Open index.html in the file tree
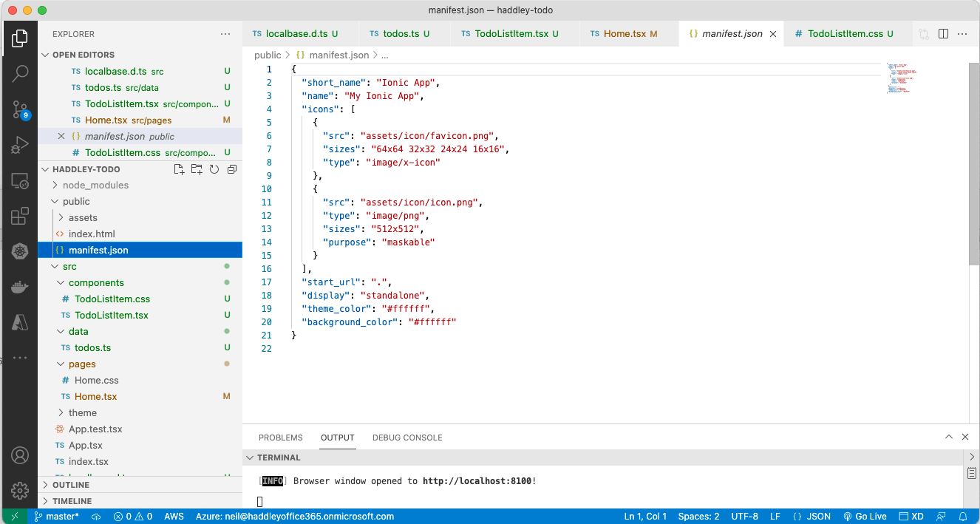The width and height of the screenshot is (980, 524). tap(92, 234)
